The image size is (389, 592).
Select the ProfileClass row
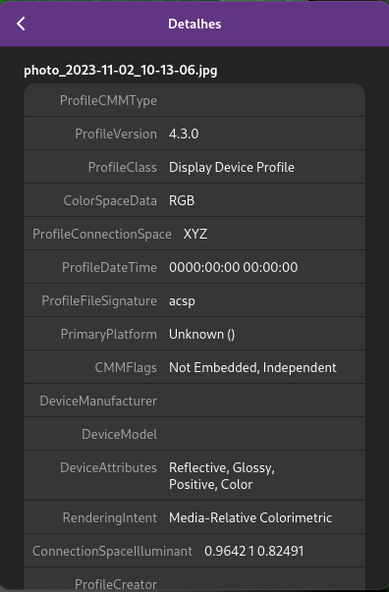tap(194, 167)
